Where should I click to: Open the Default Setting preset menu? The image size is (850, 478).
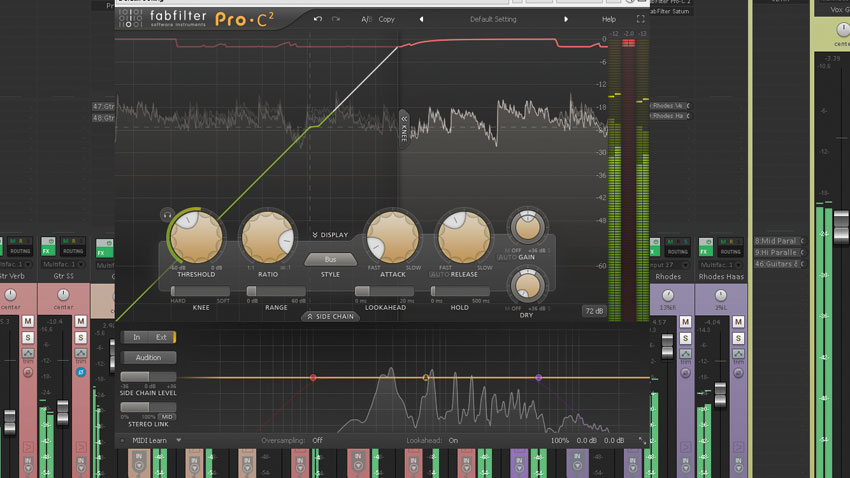[493, 19]
